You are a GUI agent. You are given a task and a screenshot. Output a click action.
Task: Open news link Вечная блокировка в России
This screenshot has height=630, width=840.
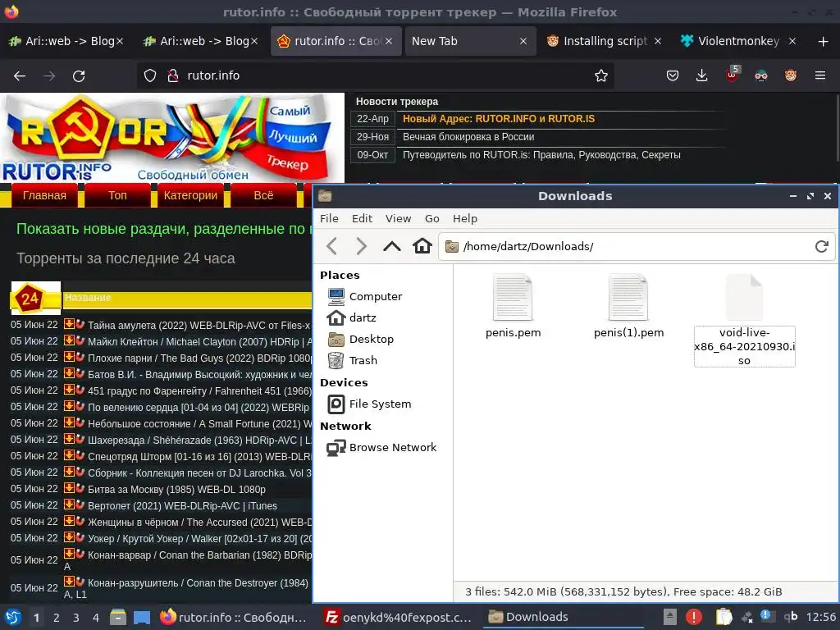tap(468, 137)
